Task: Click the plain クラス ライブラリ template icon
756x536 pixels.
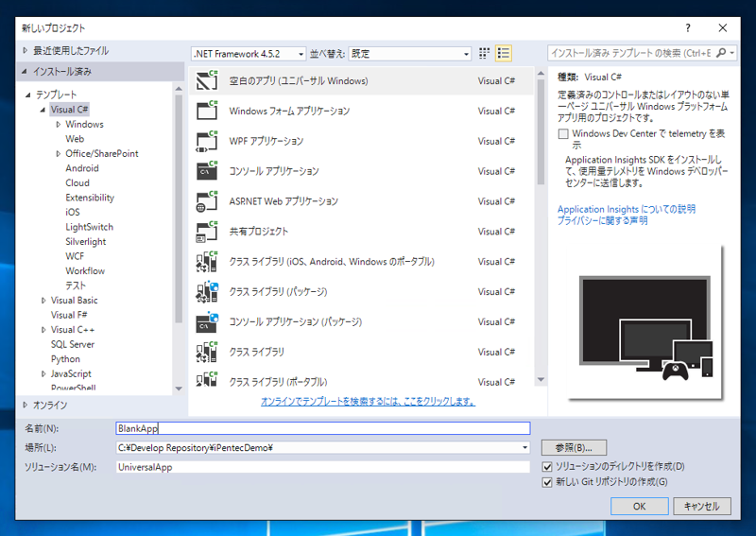Action: click(207, 352)
